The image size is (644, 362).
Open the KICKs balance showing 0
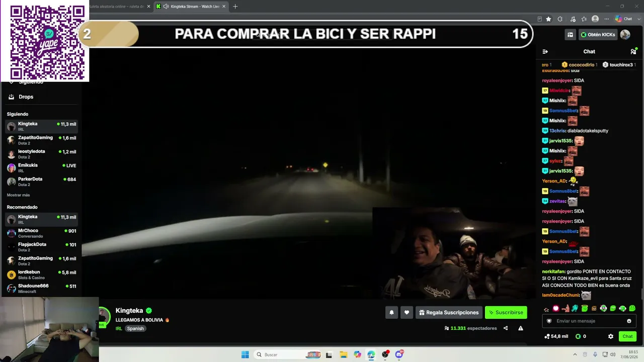click(581, 336)
